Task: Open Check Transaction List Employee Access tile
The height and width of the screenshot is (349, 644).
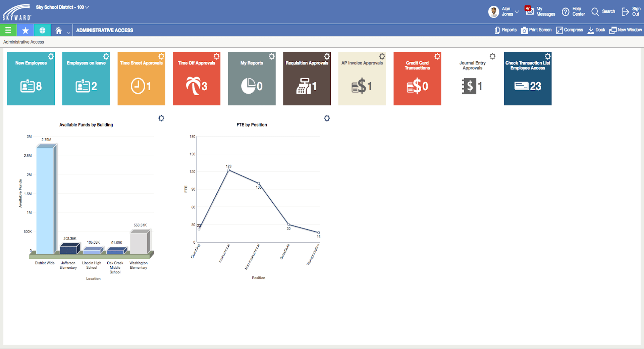Action: pos(528,79)
